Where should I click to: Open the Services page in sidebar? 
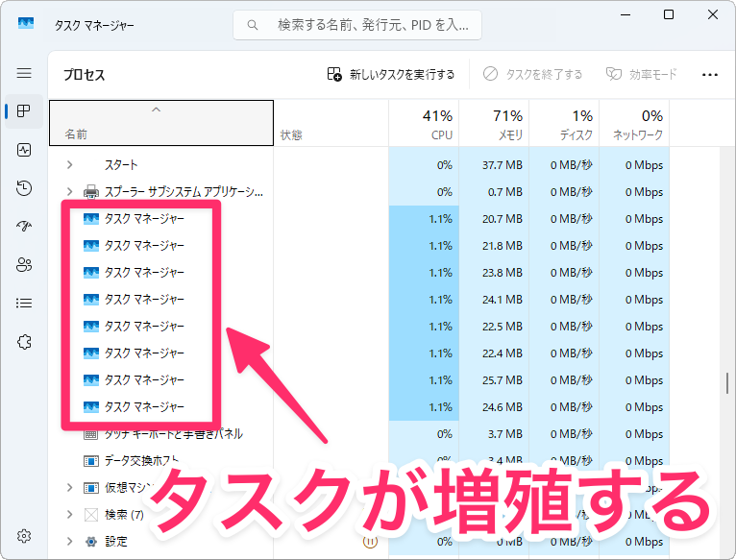click(x=24, y=342)
